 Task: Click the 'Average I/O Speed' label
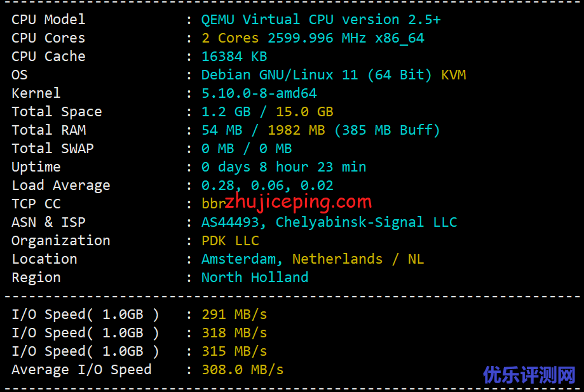click(81, 370)
